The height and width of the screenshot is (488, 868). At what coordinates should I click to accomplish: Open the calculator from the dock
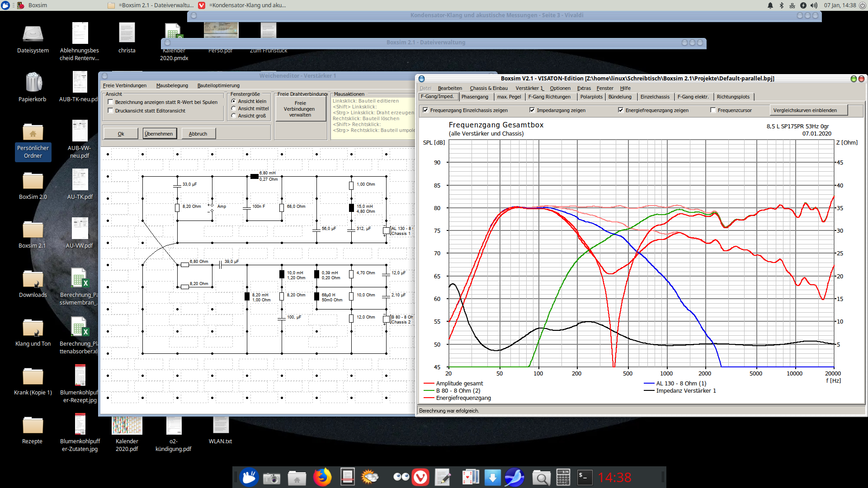tap(563, 477)
